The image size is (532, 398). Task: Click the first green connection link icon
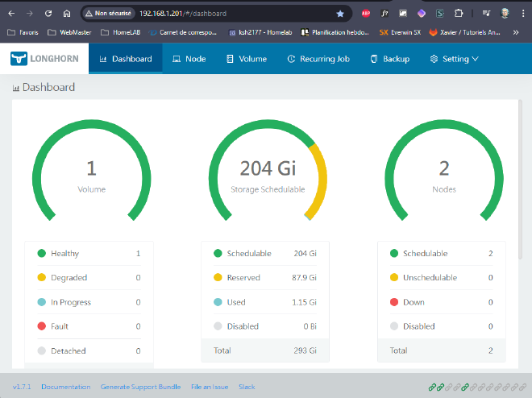click(432, 387)
